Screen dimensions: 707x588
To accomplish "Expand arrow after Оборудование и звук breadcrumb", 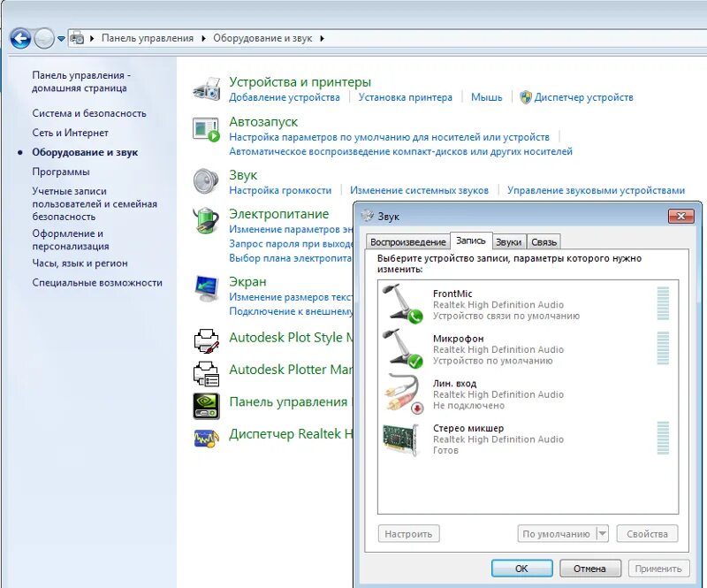I will click(x=322, y=38).
